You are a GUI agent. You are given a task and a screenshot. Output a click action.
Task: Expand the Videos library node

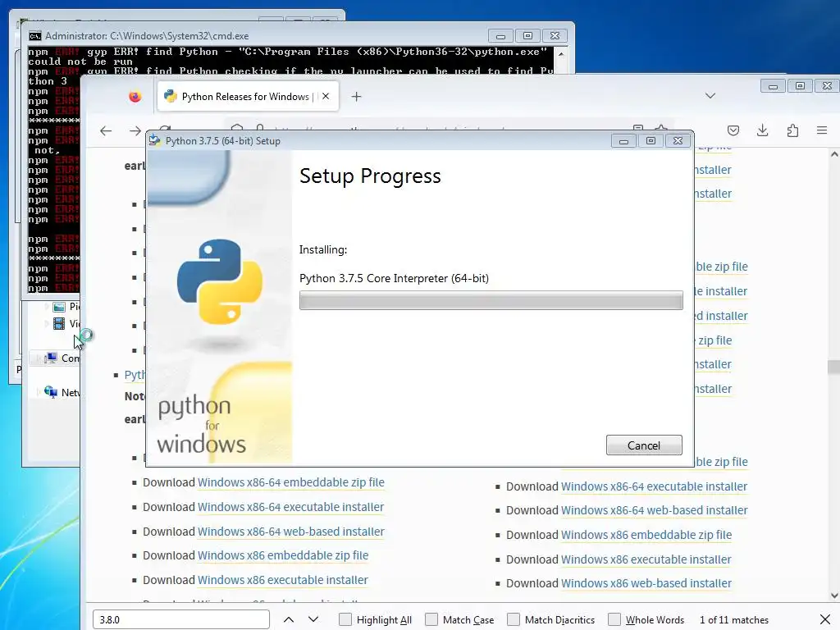pyautogui.click(x=47, y=323)
